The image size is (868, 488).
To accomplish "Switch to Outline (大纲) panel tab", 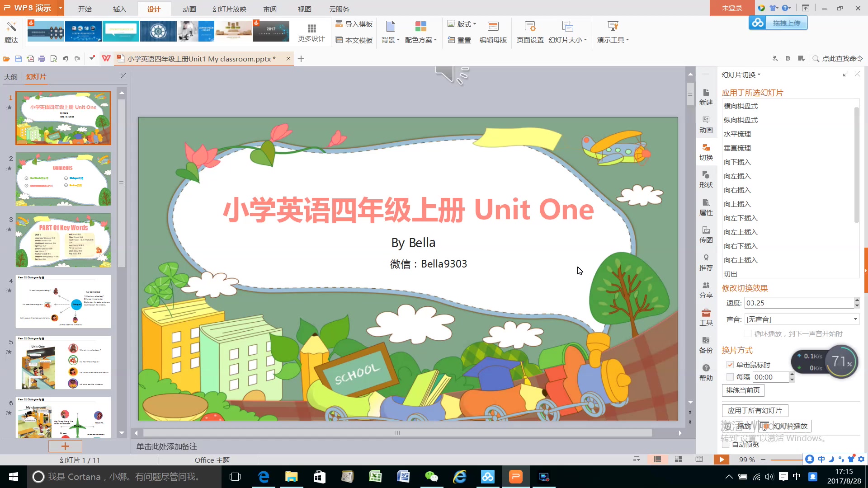I will click(x=11, y=77).
